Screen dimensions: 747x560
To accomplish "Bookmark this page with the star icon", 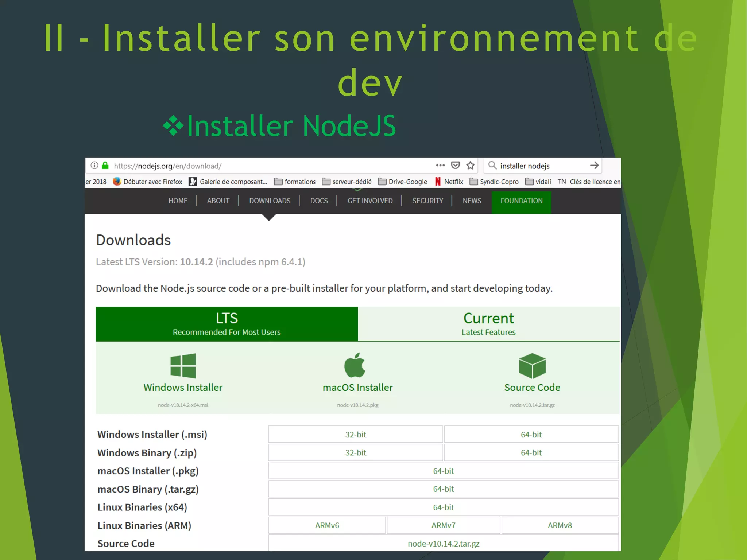I will point(471,166).
